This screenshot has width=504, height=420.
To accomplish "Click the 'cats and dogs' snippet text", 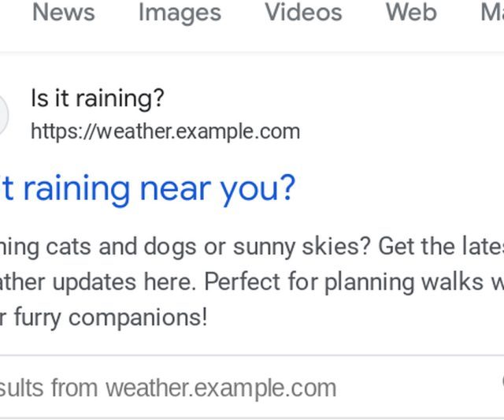I will point(120,247).
